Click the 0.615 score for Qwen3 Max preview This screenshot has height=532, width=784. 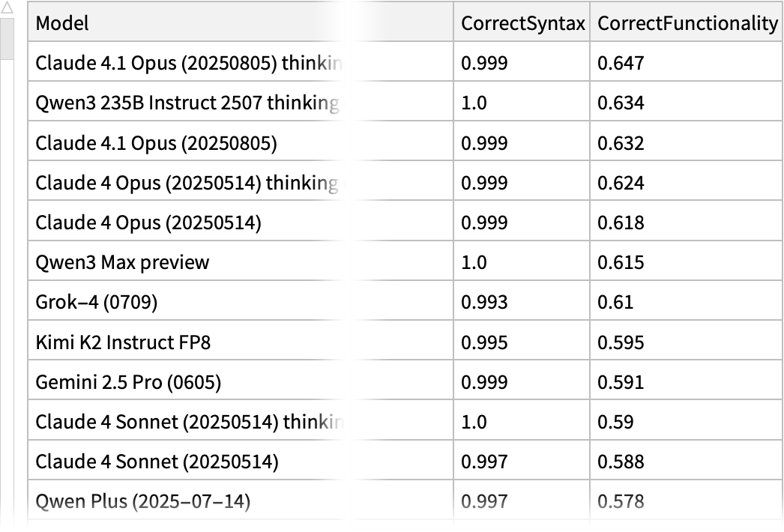[621, 262]
